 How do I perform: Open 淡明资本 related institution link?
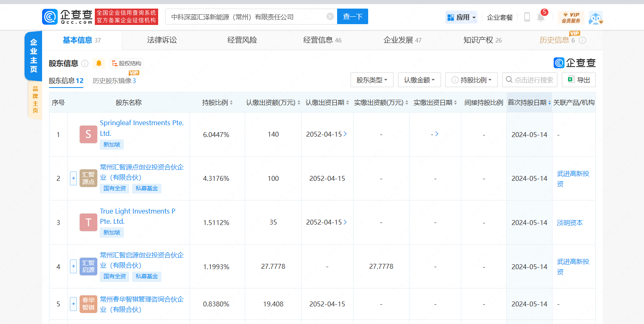coord(570,223)
